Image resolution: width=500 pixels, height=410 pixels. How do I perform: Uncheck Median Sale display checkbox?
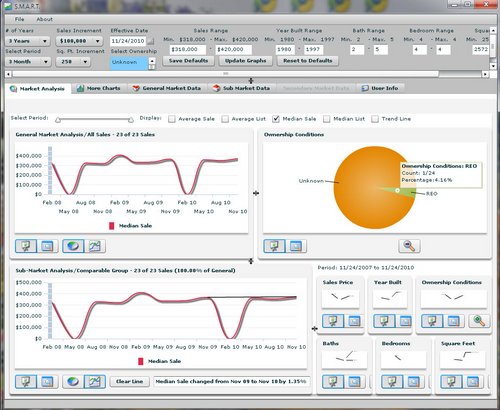coord(276,119)
